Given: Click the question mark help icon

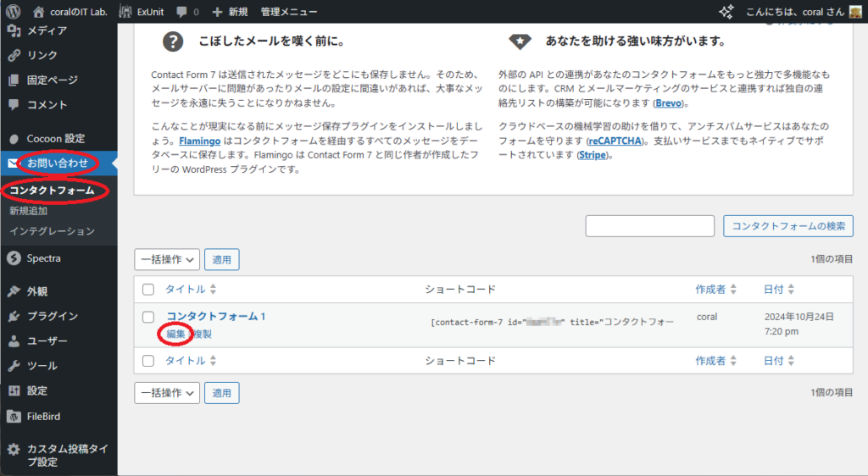Looking at the screenshot, I should [x=173, y=42].
